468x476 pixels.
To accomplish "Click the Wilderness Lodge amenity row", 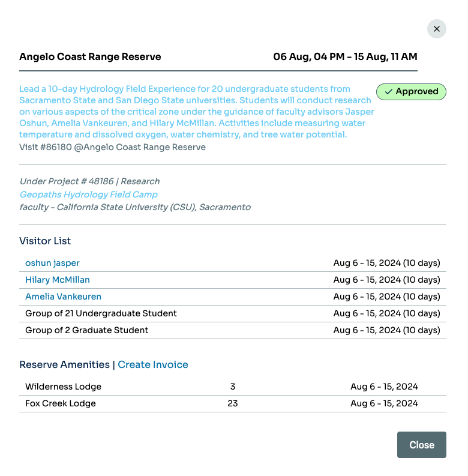I will (232, 387).
